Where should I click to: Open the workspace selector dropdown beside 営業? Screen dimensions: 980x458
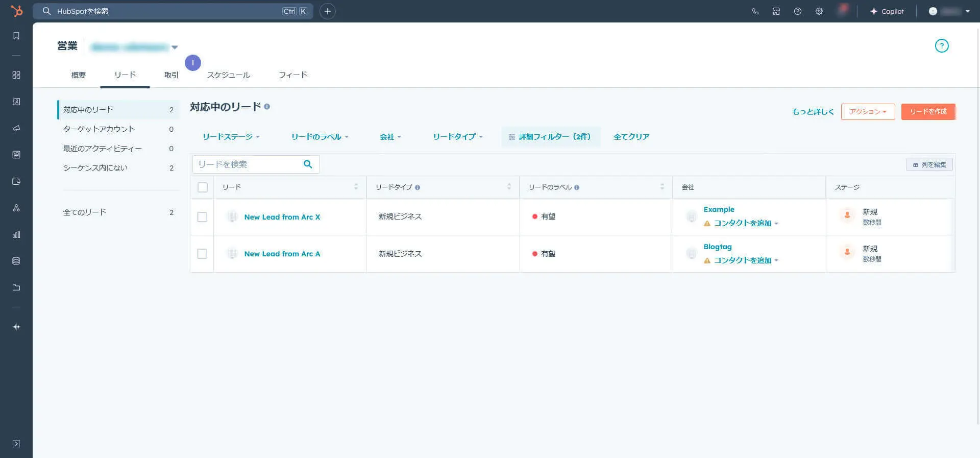[x=133, y=47]
